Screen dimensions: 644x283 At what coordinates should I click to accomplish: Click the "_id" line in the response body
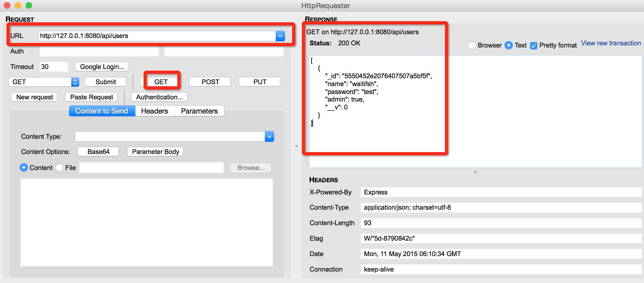[379, 76]
